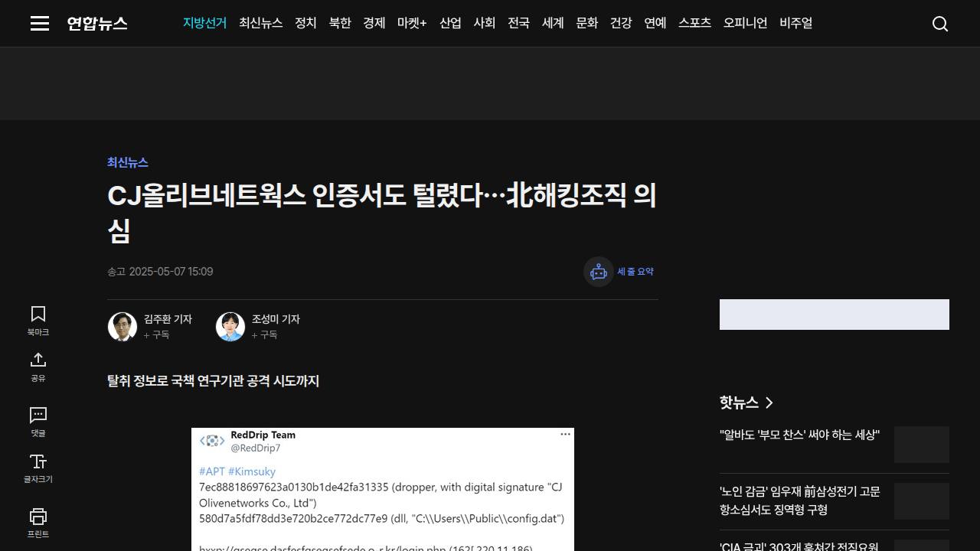Click the print (프린트) icon
The width and height of the screenshot is (980, 551).
pos(38,516)
